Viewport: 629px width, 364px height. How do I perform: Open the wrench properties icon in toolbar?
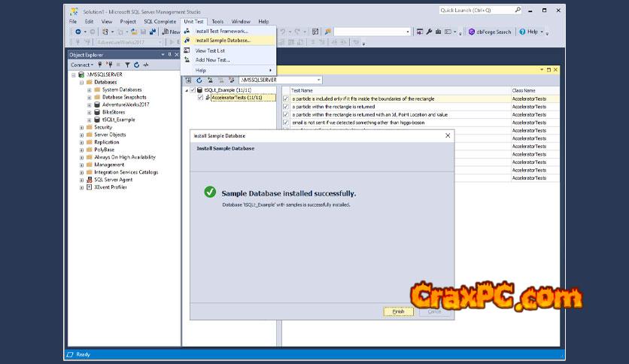[x=429, y=32]
